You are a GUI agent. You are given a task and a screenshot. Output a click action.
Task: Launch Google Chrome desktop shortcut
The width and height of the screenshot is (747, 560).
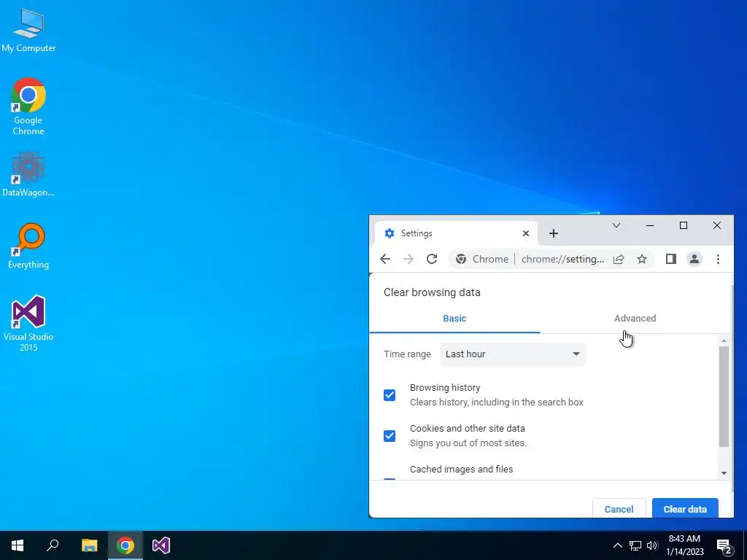[28, 106]
